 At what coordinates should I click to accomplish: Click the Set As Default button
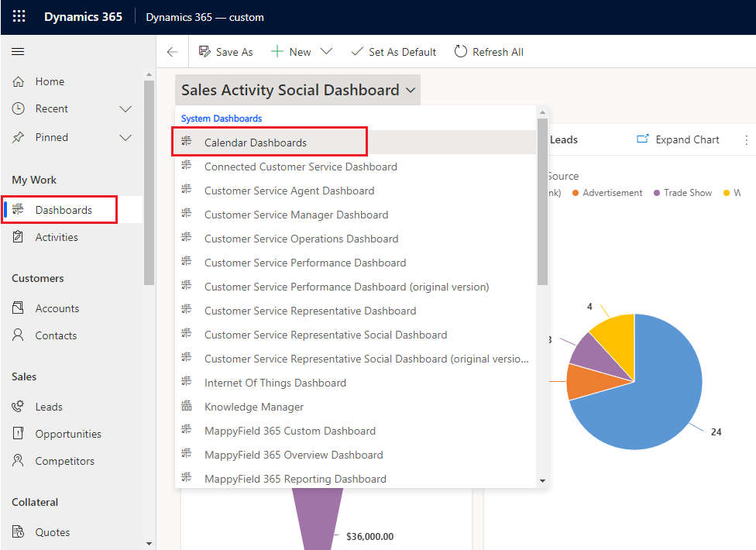[x=393, y=52]
